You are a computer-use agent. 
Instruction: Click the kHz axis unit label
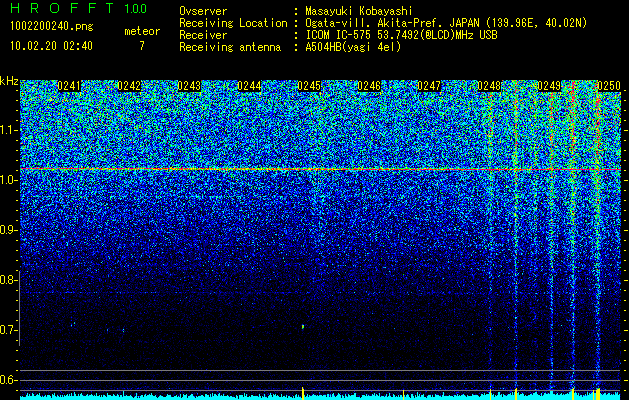9,81
